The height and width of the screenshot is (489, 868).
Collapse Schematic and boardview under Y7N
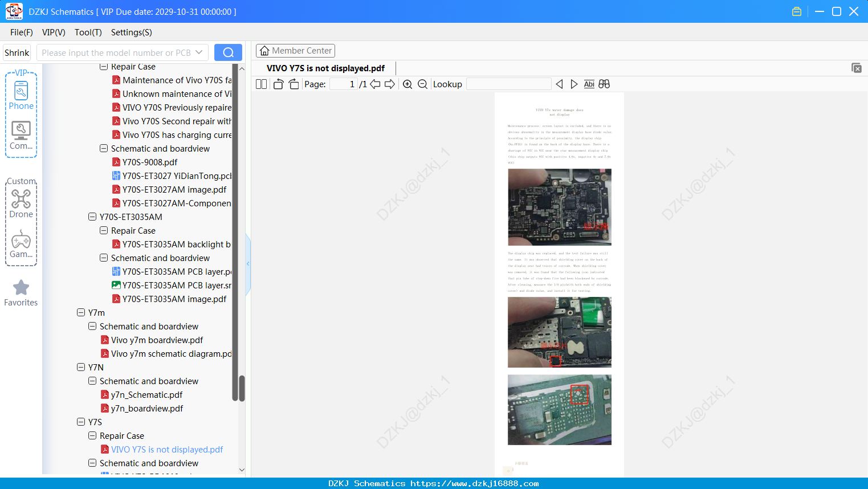[92, 381]
